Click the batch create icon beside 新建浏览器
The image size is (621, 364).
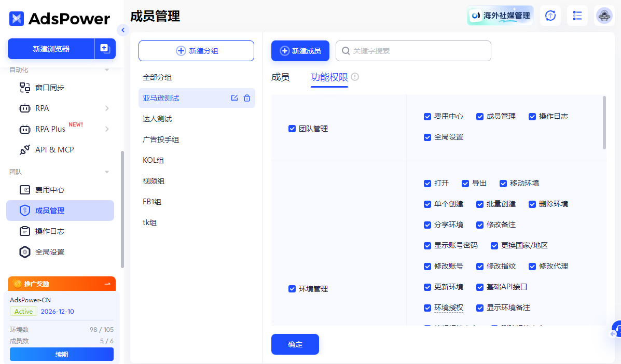click(x=105, y=49)
